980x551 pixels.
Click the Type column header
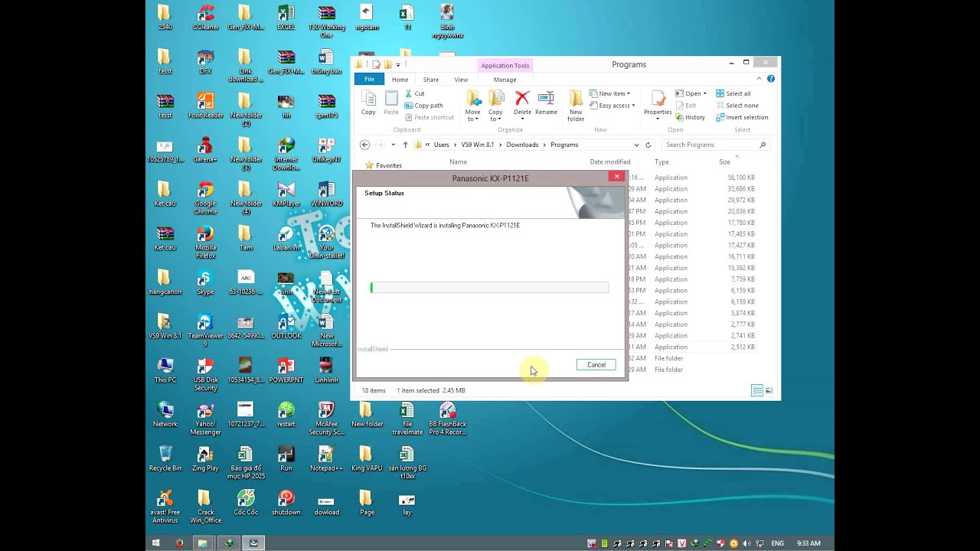tap(661, 161)
